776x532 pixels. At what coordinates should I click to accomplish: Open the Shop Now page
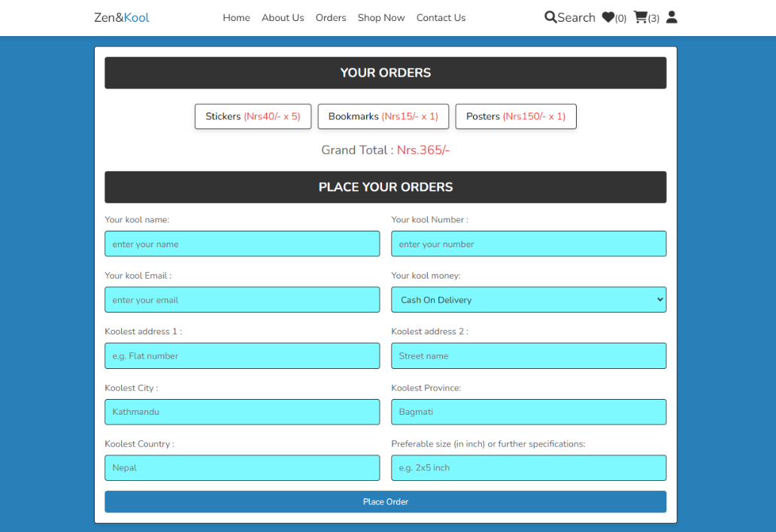[381, 18]
